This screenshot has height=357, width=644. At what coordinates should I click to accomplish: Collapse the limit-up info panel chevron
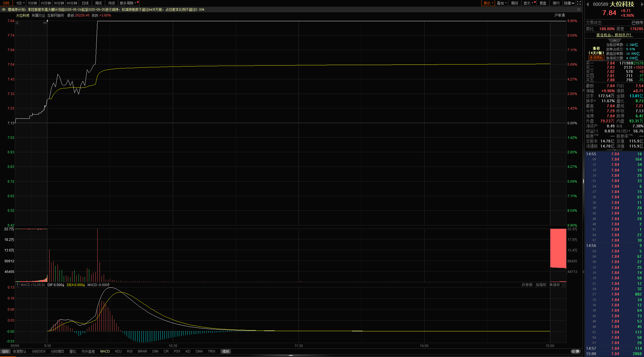coord(614,41)
